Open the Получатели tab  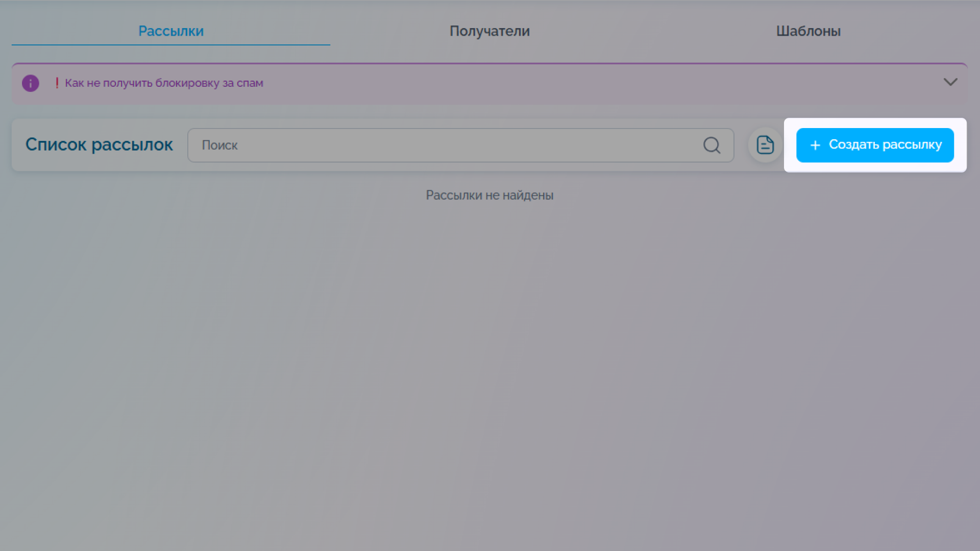click(489, 31)
